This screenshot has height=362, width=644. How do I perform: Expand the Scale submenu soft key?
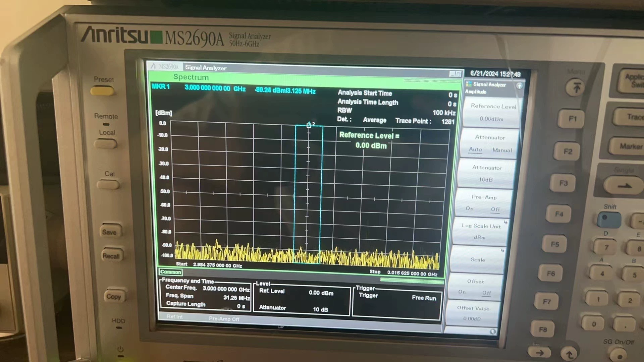(x=478, y=259)
